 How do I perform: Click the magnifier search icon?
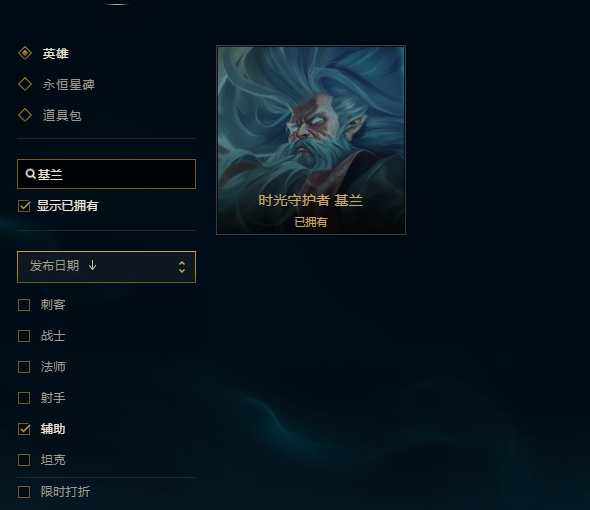(30, 174)
